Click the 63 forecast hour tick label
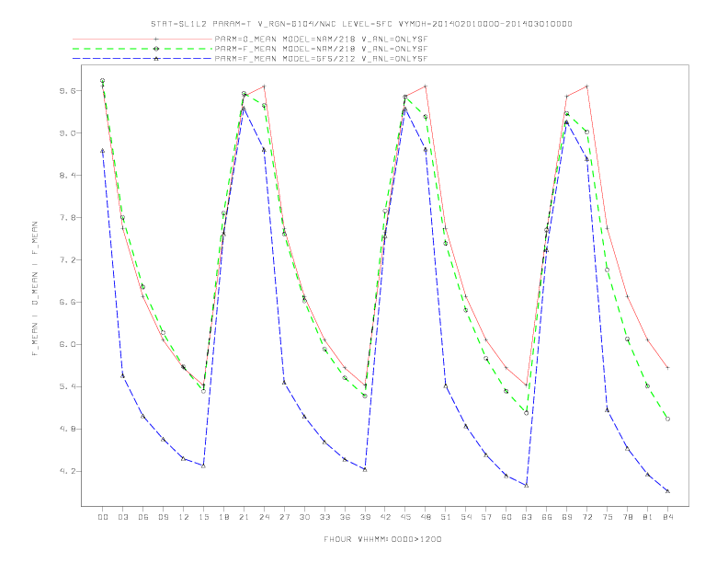Screen dimensions: 728x563 527,517
